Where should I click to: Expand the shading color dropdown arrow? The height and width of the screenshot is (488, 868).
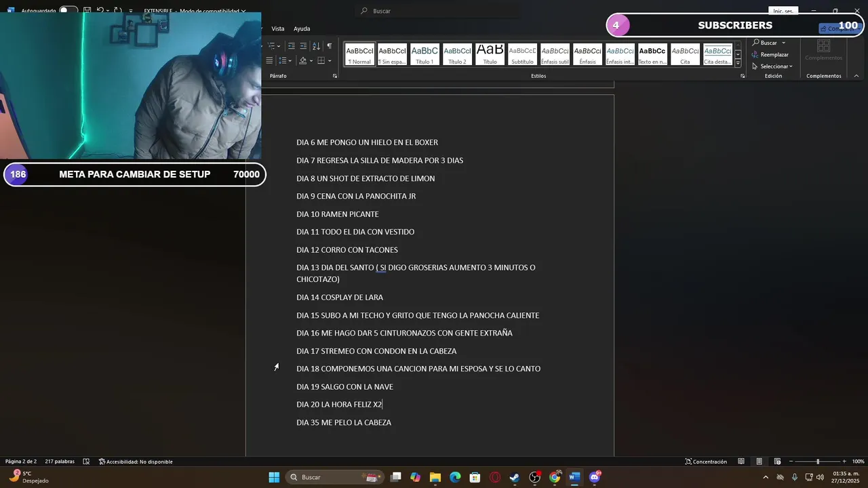point(311,61)
